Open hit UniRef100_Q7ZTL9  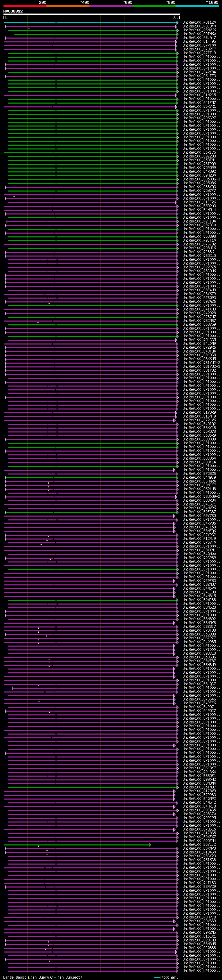tap(199, 53)
